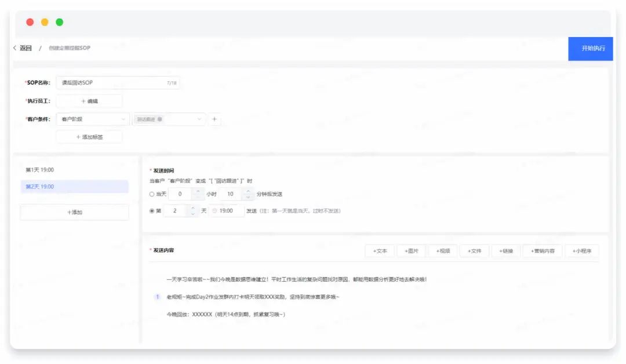Increase the day number with the up arrow
626x364 pixels.
192,208
